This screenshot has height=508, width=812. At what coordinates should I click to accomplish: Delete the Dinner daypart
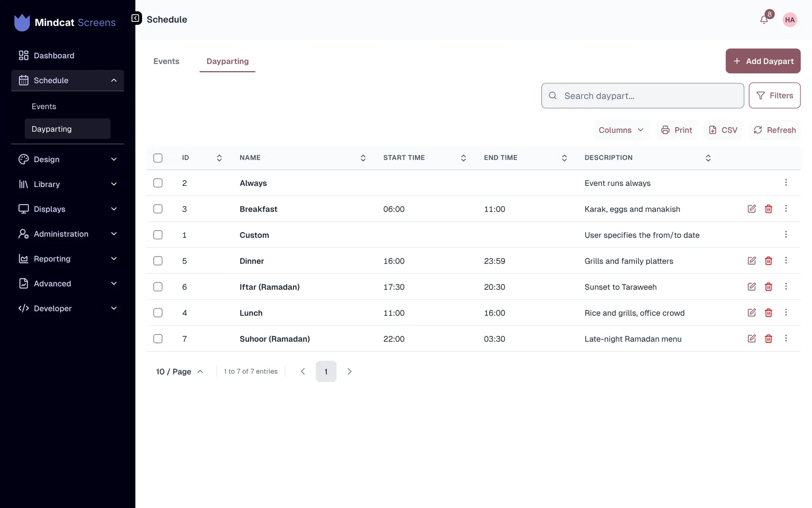point(768,261)
